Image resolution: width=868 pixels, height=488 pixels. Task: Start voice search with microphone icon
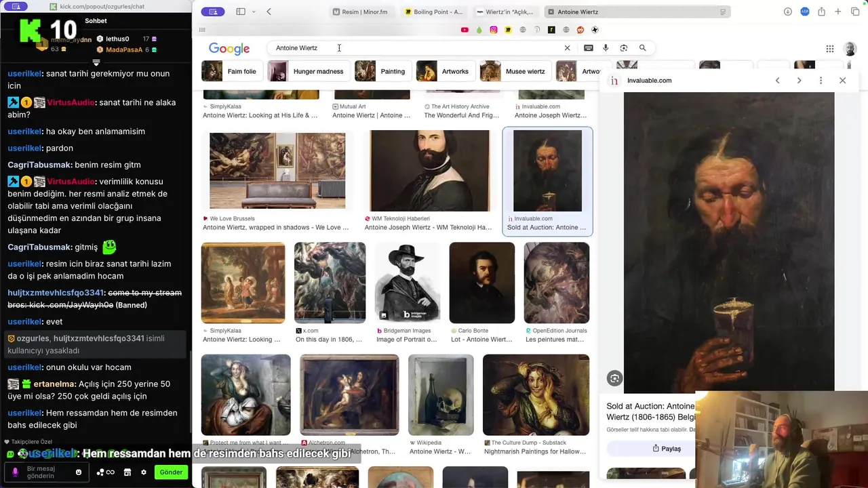[606, 48]
